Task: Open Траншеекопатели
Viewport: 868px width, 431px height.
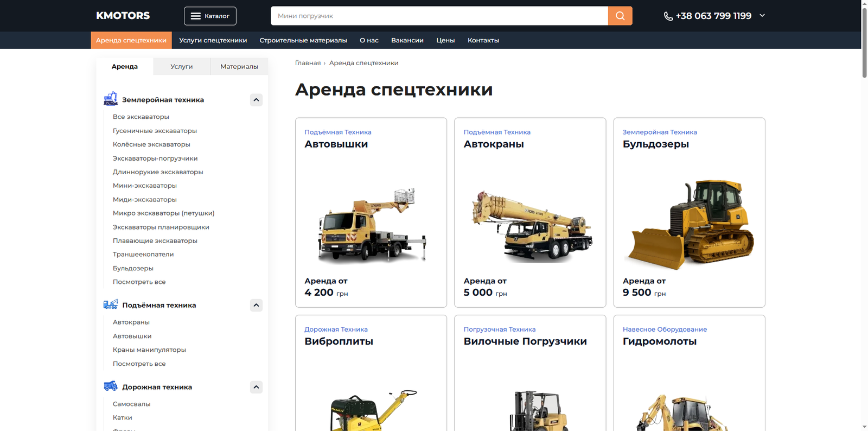Action: [x=143, y=255]
